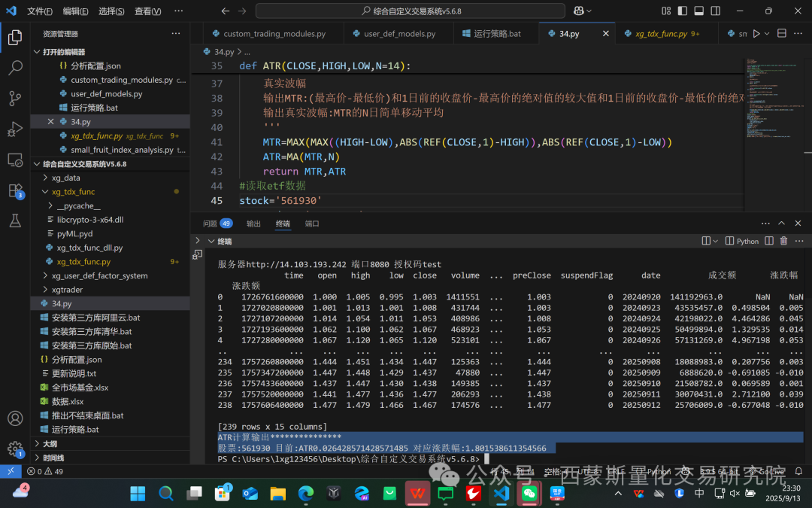Open File Explorer from the taskbar

[277, 493]
